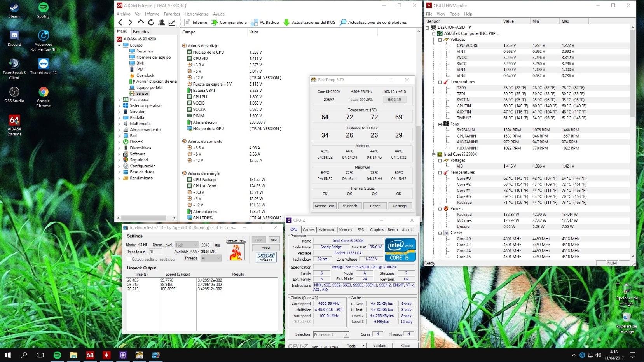Collapse Equipo tree node in AIDA64
The image size is (644, 362).
pyautogui.click(x=119, y=45)
